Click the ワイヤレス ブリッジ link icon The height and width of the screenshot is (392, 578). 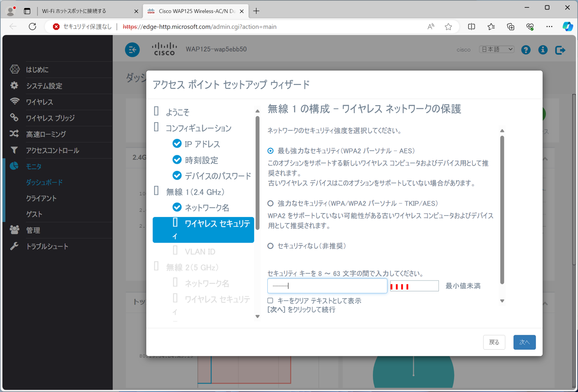(14, 118)
